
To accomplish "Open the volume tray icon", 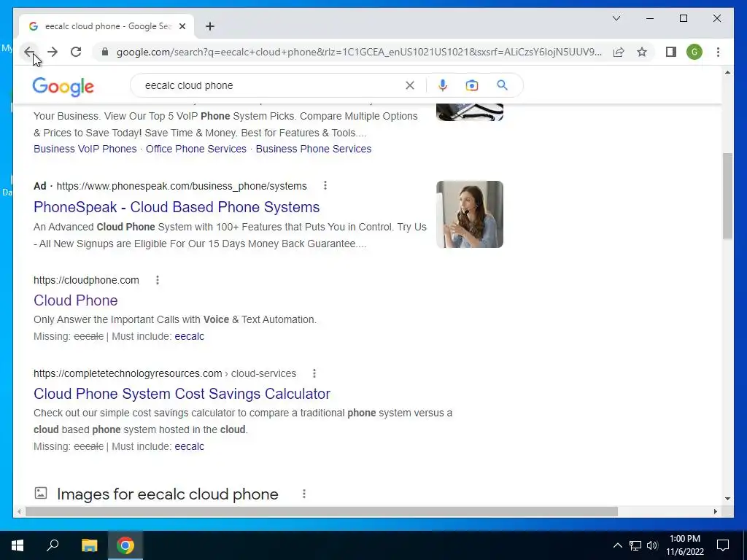I will pos(652,545).
